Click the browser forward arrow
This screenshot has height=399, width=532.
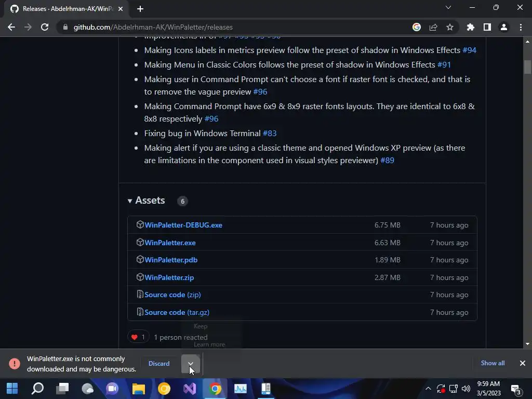click(28, 27)
